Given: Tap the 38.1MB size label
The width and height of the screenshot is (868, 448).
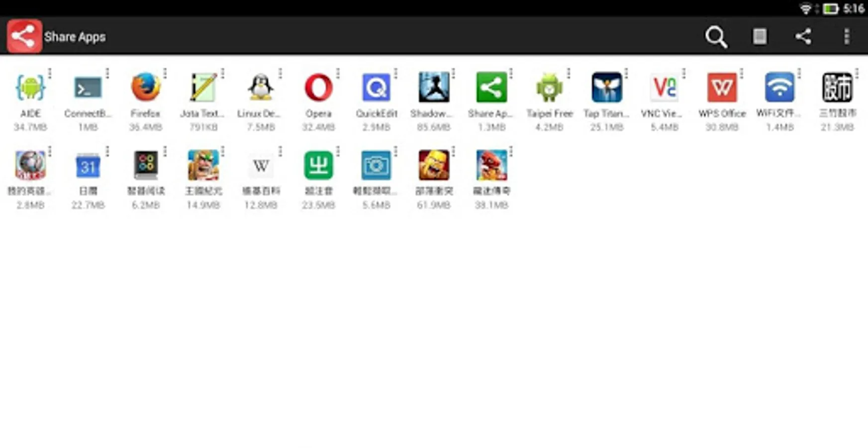Looking at the screenshot, I should [x=491, y=205].
